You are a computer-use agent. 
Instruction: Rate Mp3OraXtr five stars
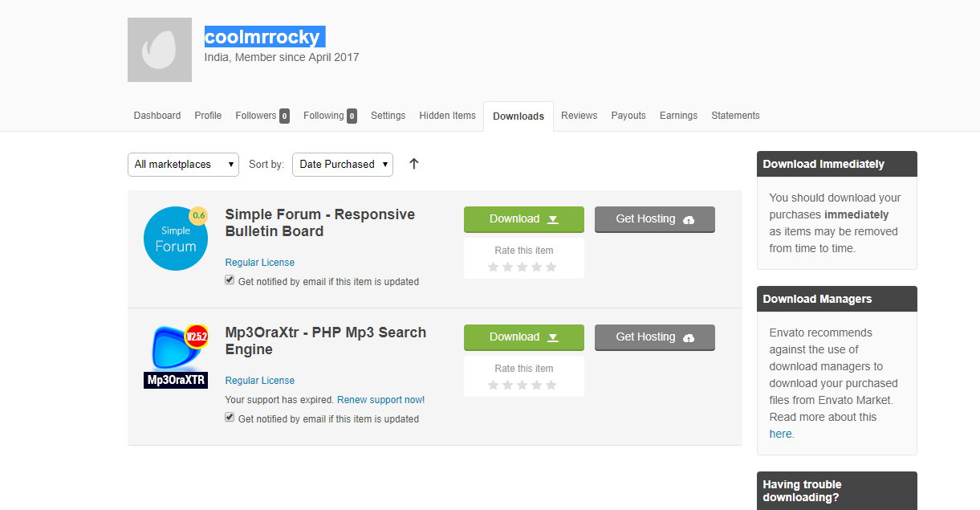[551, 385]
